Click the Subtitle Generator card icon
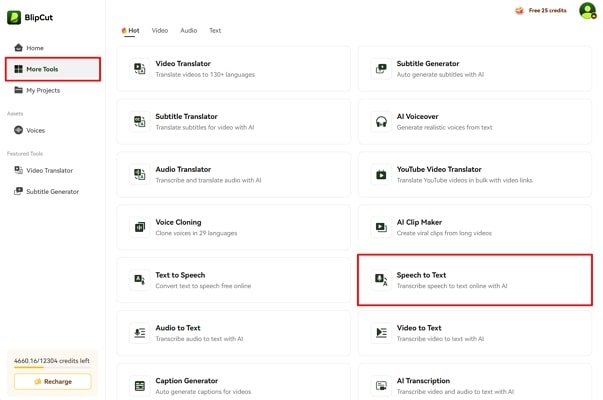 [381, 69]
